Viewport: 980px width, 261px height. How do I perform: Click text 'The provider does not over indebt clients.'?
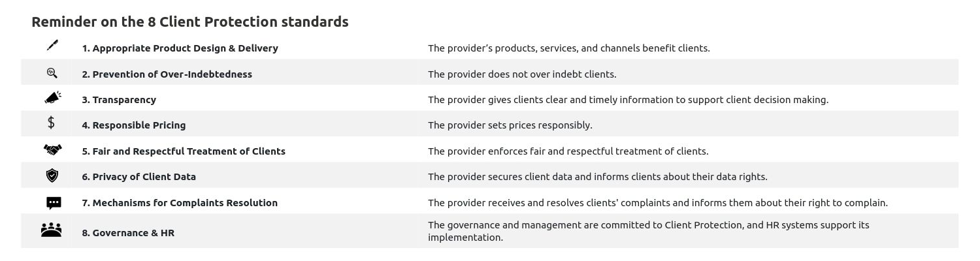[x=522, y=74]
